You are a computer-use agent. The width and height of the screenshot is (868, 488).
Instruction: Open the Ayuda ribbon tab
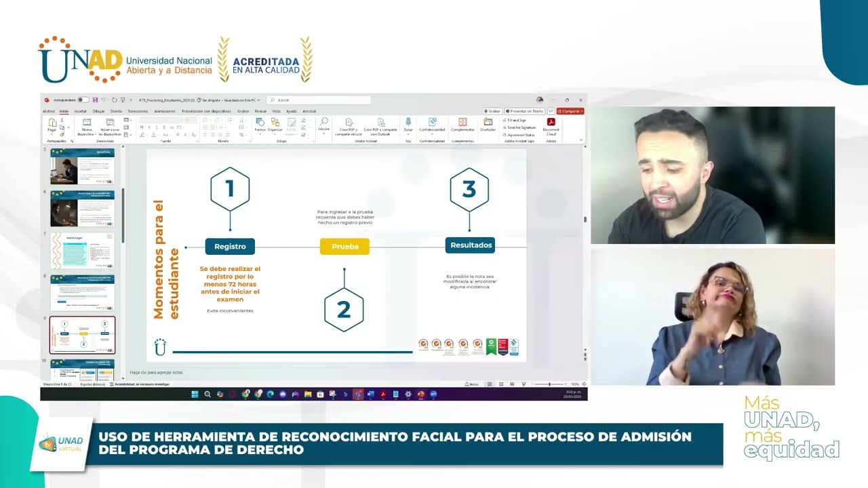291,111
